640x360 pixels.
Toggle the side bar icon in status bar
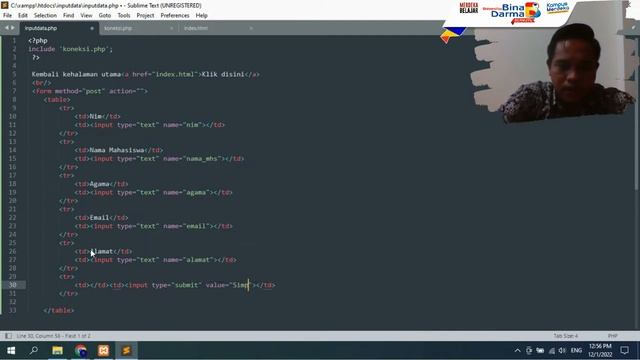8,336
